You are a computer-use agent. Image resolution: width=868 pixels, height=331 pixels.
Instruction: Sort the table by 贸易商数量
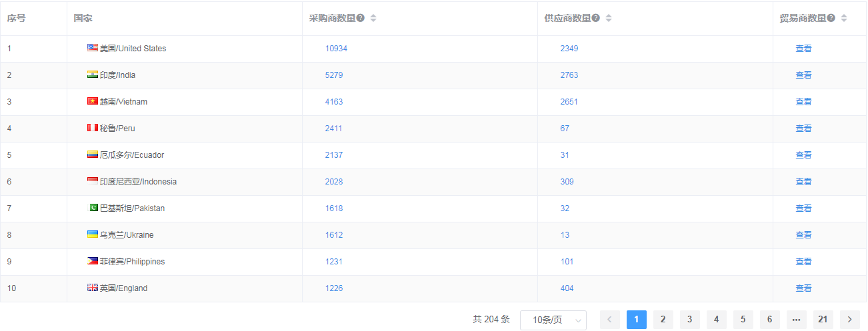(844, 18)
